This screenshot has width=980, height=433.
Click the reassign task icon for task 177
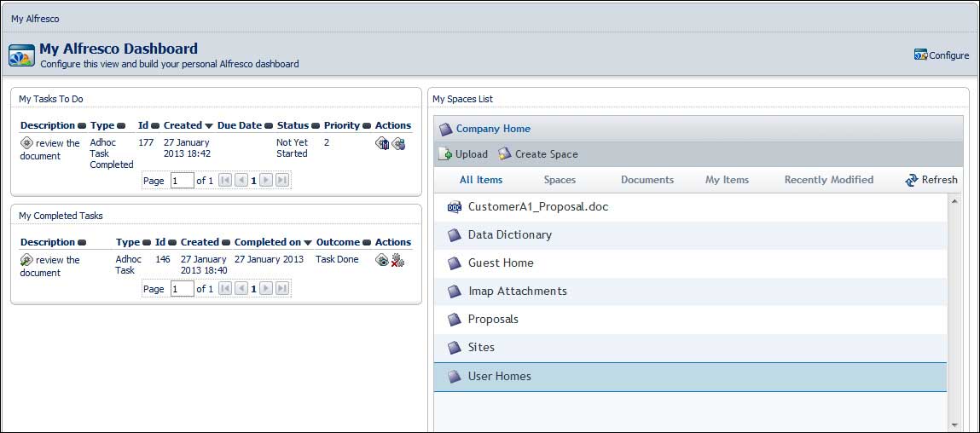tap(398, 143)
